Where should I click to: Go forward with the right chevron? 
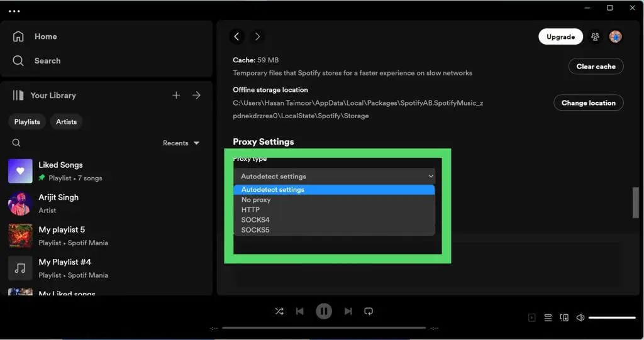(257, 36)
